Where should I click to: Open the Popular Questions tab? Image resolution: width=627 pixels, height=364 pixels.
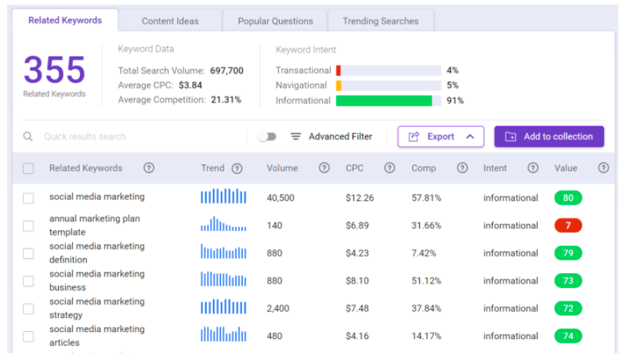(275, 21)
